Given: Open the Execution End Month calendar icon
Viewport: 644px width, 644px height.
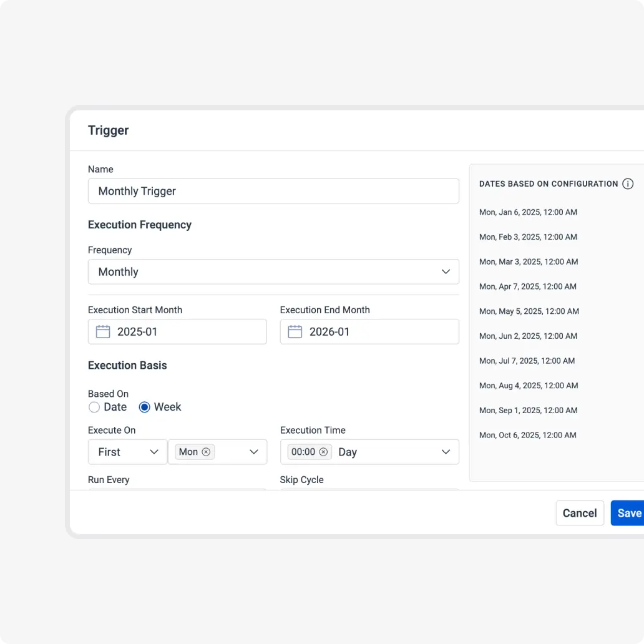Looking at the screenshot, I should (295, 332).
